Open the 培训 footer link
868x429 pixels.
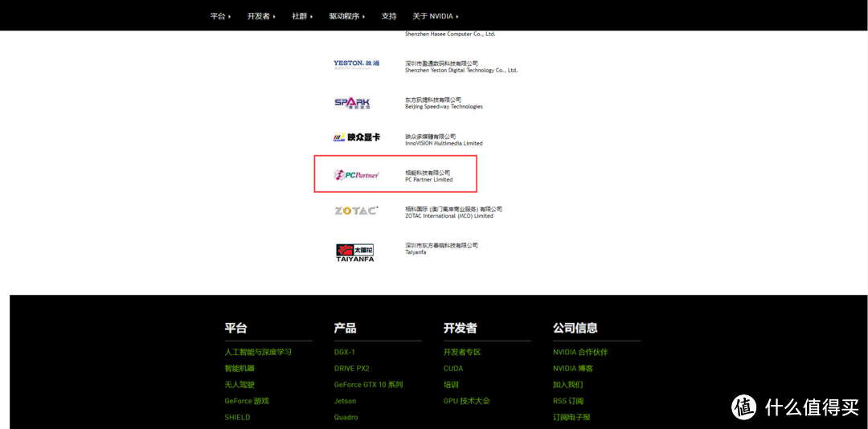[x=451, y=385]
